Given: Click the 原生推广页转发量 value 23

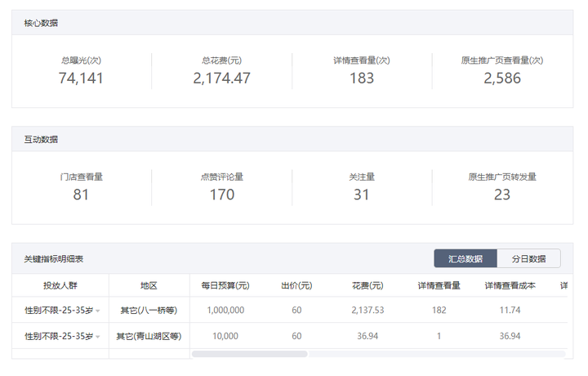Looking at the screenshot, I should click(502, 195).
